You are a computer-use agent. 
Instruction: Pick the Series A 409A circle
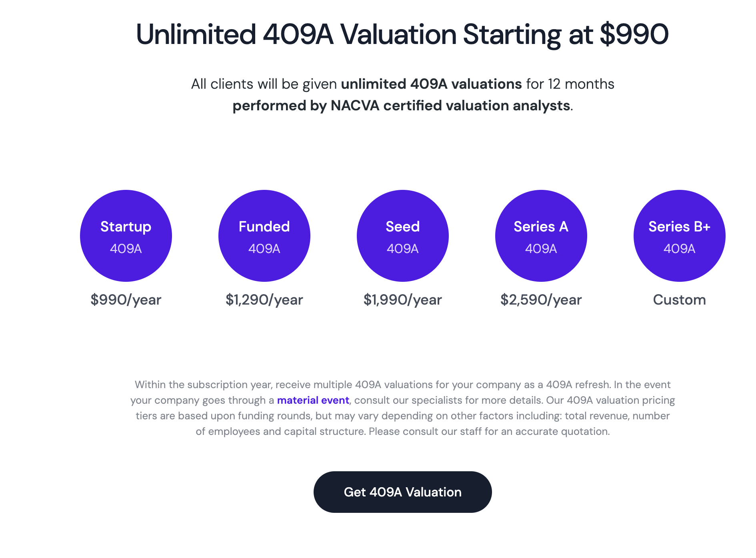point(541,236)
